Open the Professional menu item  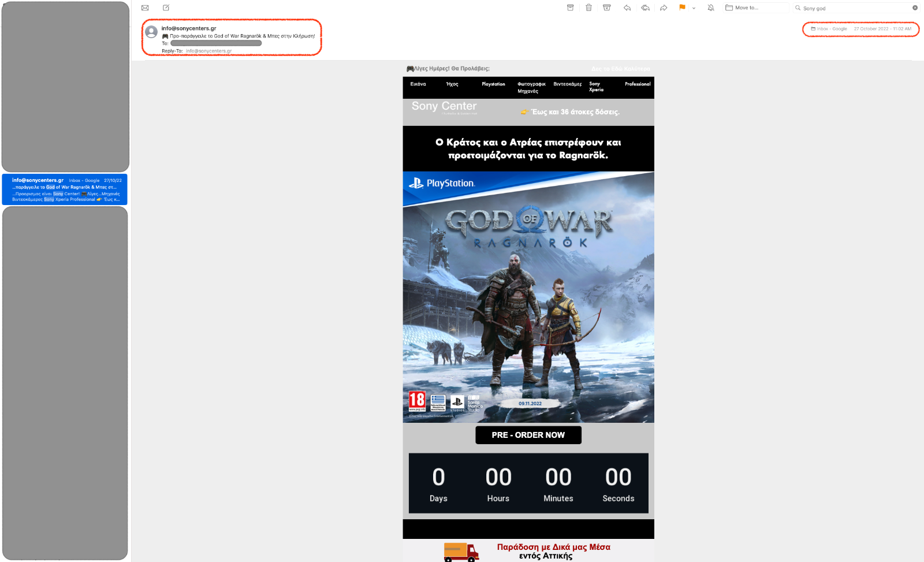[x=638, y=84]
